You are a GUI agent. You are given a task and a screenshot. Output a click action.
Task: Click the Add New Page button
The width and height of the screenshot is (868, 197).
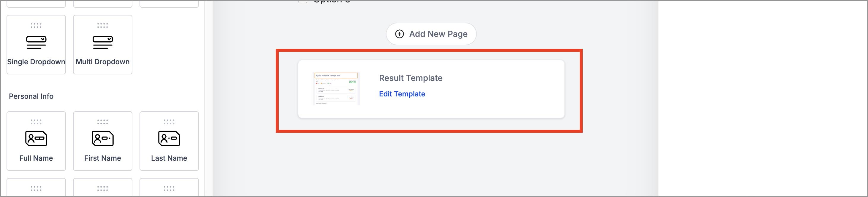431,34
